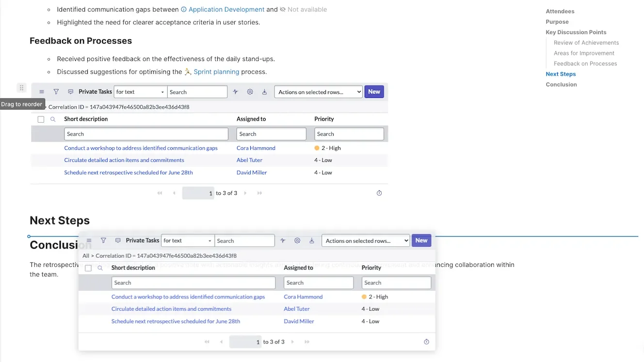Open the Sprint planning link
This screenshot has width=644, height=362.
click(x=216, y=72)
